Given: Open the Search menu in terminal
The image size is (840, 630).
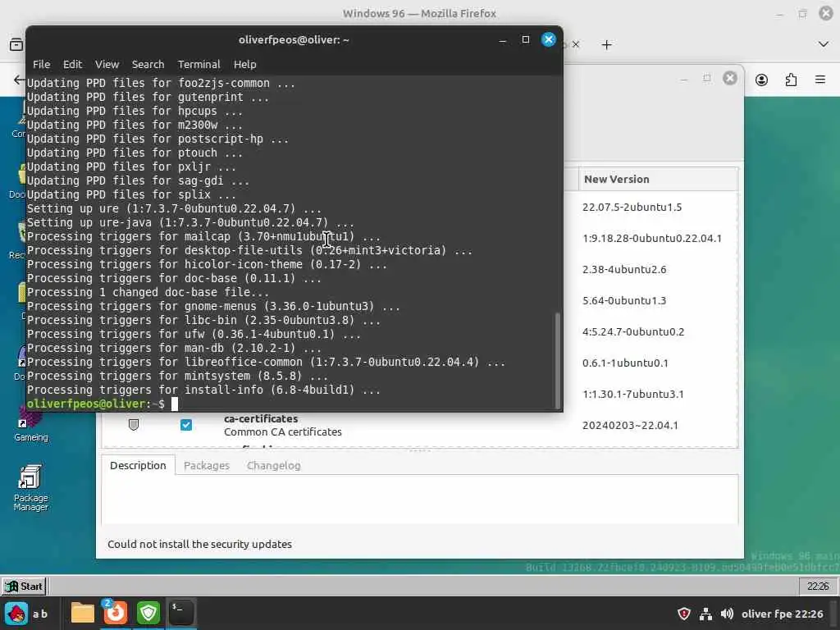Looking at the screenshot, I should (148, 64).
